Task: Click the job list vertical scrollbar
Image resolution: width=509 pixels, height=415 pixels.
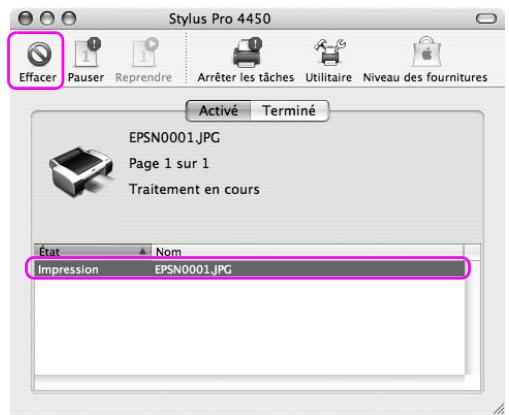Action: (x=473, y=317)
